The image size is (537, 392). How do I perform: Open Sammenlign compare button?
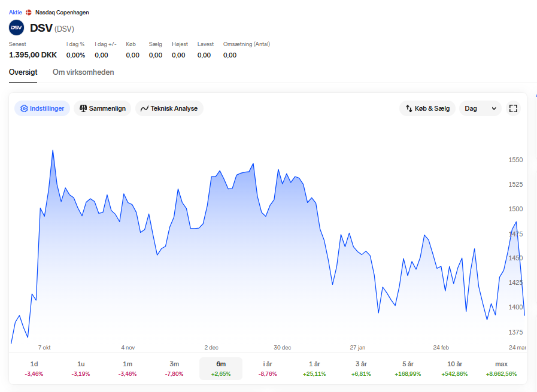(102, 108)
